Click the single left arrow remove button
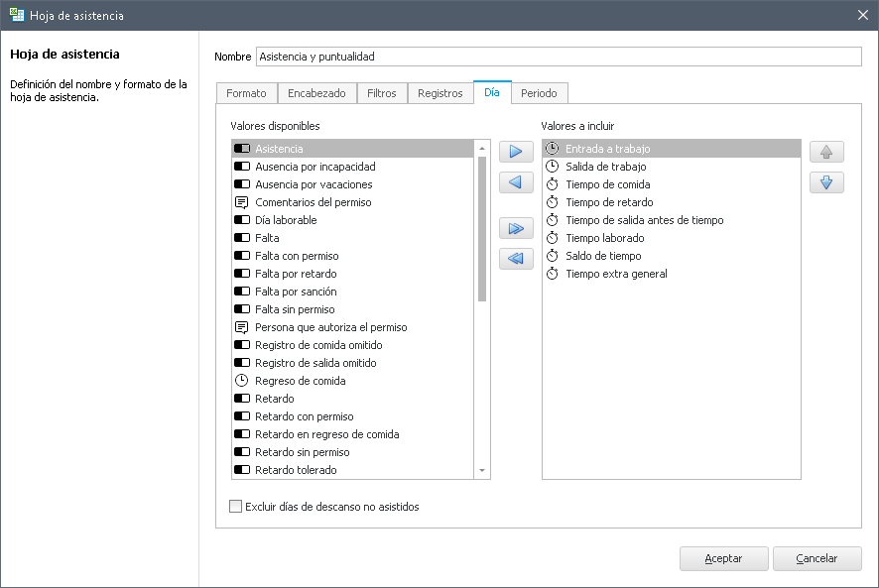Screen dimensions: 879x588 point(516,182)
